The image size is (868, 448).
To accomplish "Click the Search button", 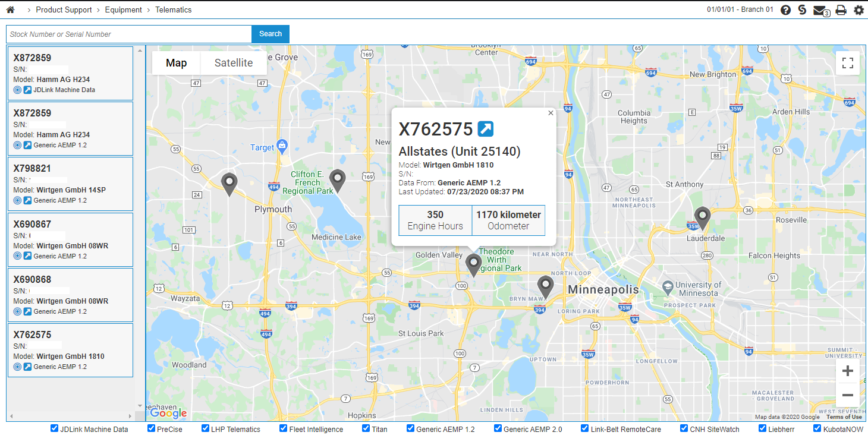I will click(x=271, y=34).
